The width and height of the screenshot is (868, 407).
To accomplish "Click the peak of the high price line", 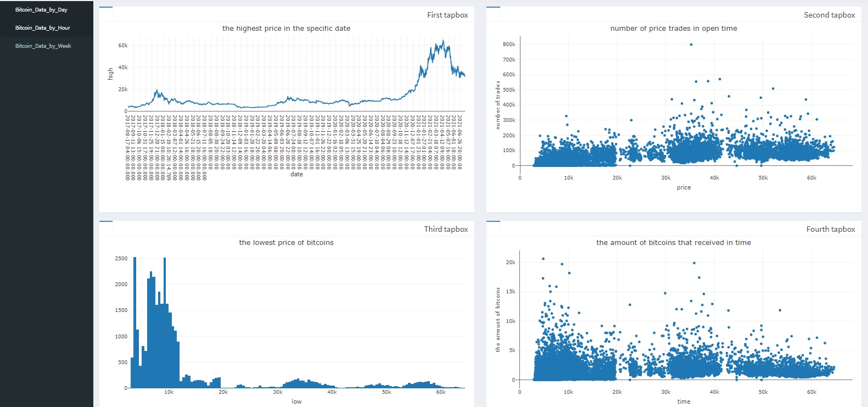I will 443,41.
